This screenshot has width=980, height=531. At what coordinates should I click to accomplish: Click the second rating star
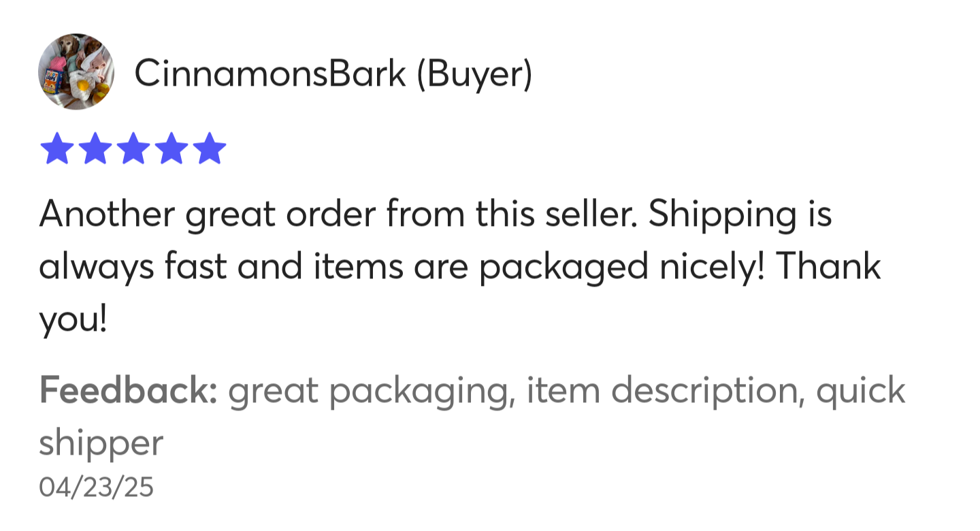click(95, 148)
